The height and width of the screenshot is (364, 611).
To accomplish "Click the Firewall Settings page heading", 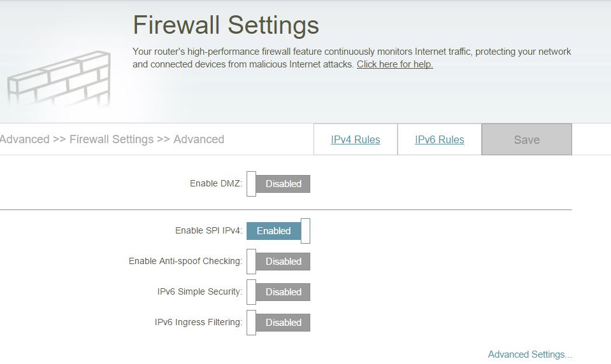I will (226, 25).
